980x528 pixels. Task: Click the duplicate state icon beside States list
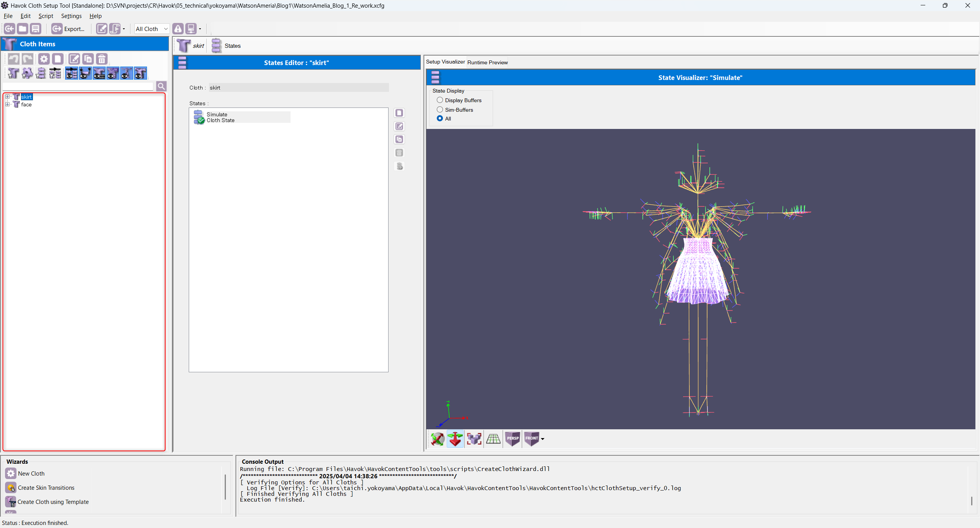[x=399, y=139]
